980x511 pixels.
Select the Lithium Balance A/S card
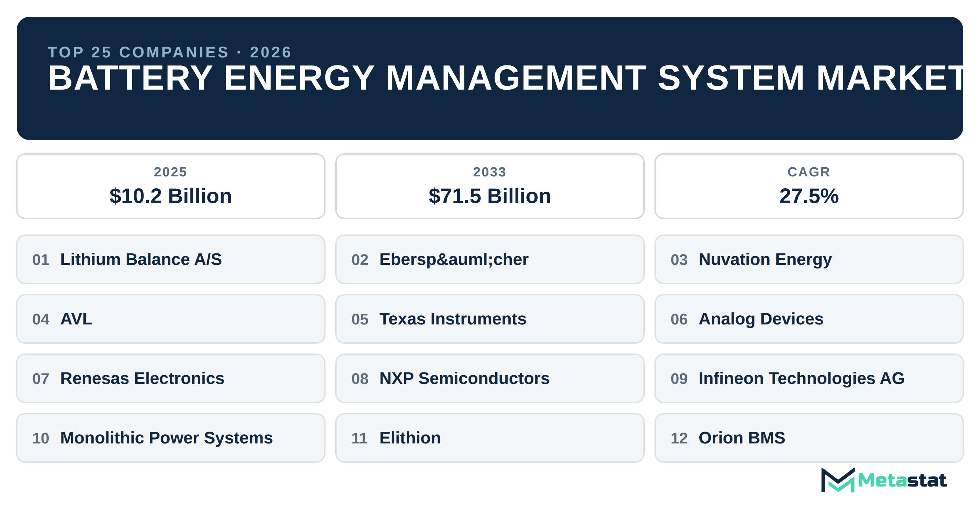tap(171, 259)
